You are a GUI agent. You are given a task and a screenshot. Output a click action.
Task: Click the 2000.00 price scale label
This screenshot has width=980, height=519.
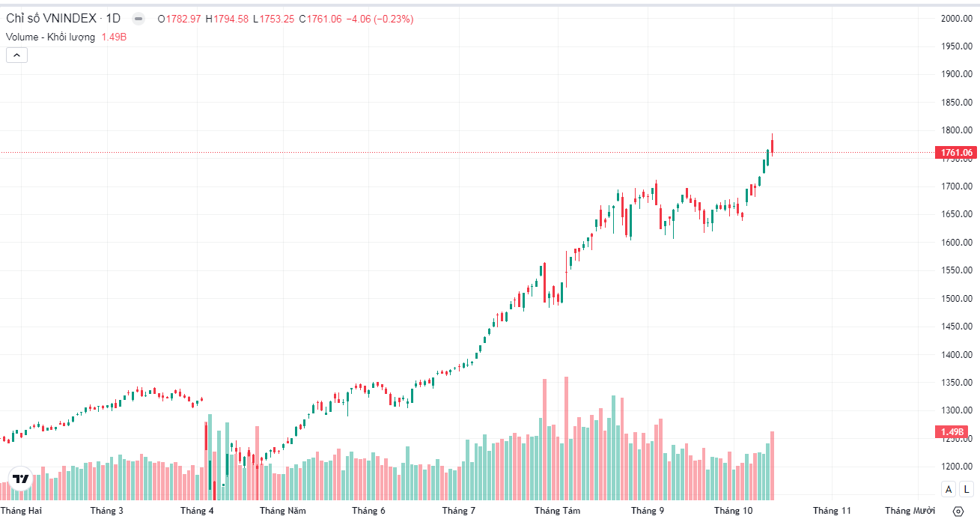pos(956,19)
